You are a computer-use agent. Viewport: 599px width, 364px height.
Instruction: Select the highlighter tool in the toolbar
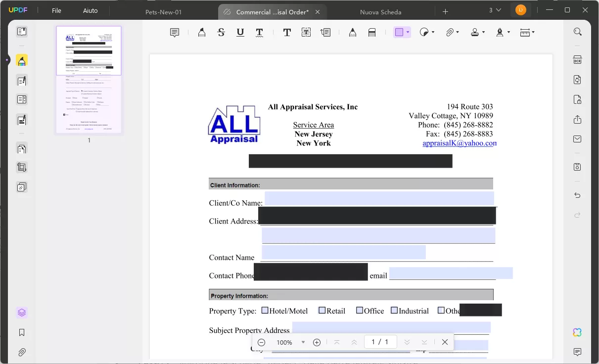tap(202, 33)
